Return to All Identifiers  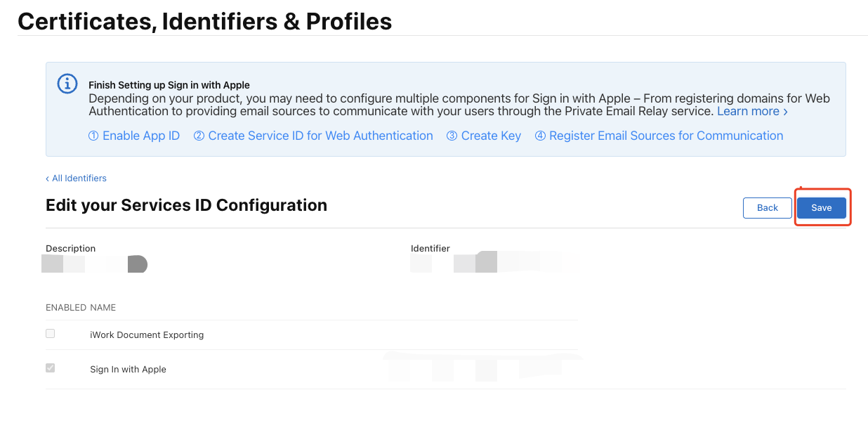coord(77,178)
